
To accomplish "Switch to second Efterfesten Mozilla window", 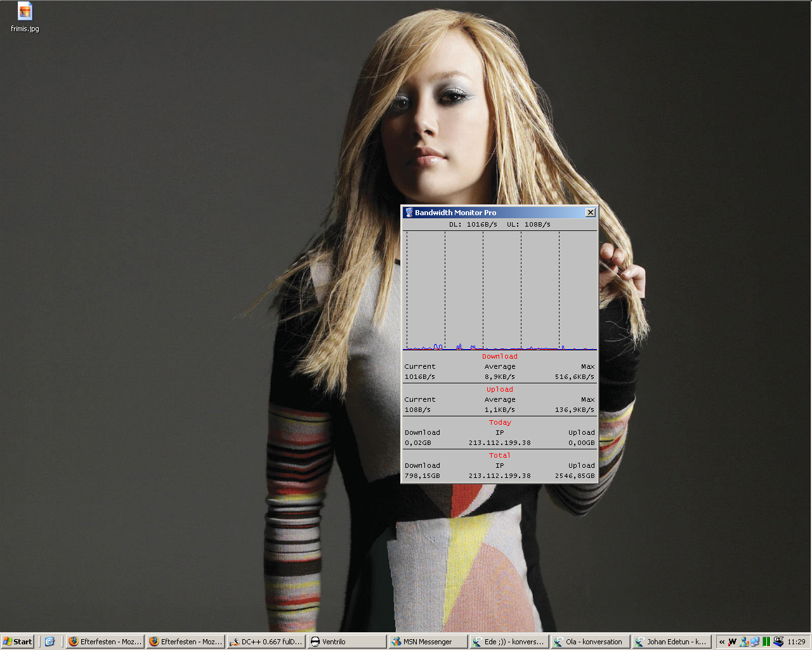I will [186, 642].
